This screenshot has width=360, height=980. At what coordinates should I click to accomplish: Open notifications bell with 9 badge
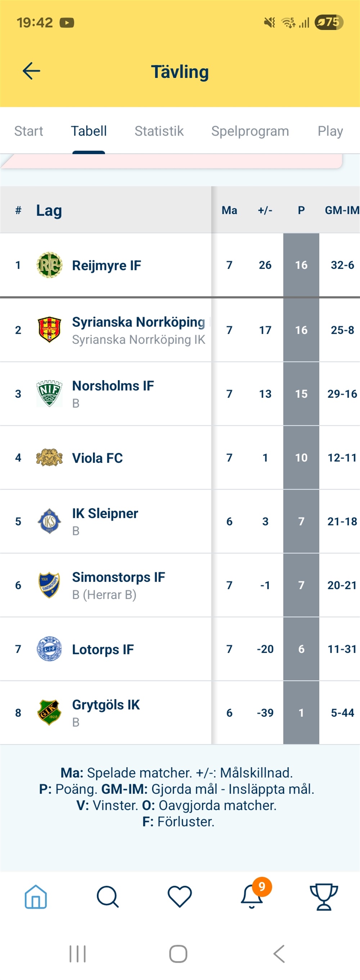click(x=252, y=897)
